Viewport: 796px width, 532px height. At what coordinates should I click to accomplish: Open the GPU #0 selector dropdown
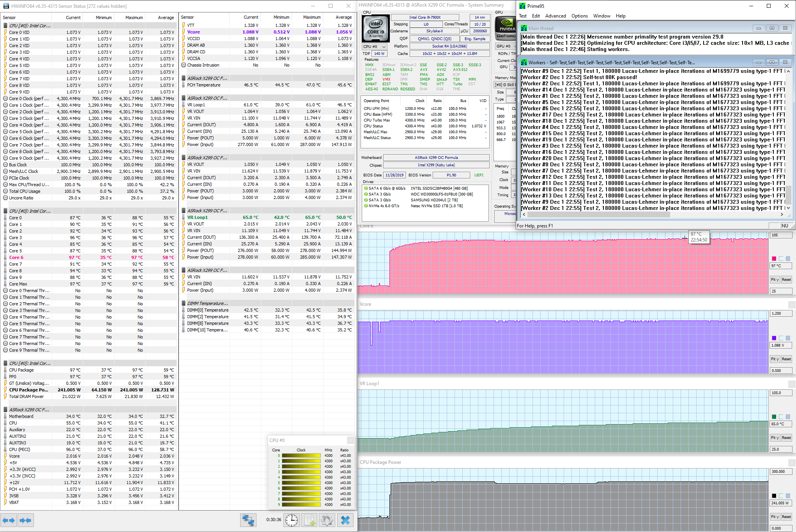pyautogui.click(x=506, y=46)
